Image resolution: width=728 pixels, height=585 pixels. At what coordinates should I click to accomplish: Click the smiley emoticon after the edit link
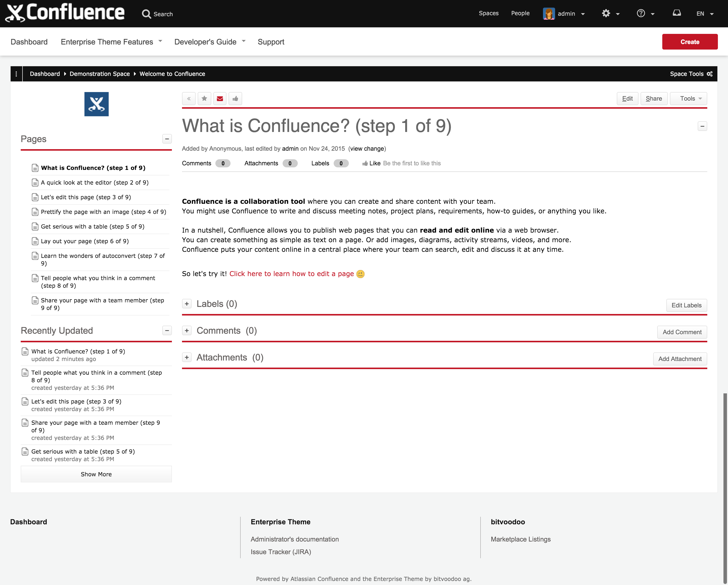[x=361, y=274]
